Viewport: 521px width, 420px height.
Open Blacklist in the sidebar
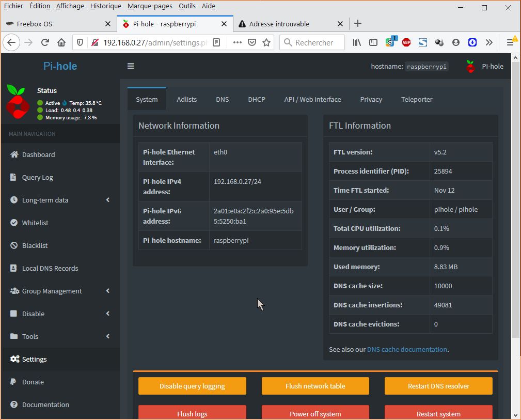tap(29, 245)
